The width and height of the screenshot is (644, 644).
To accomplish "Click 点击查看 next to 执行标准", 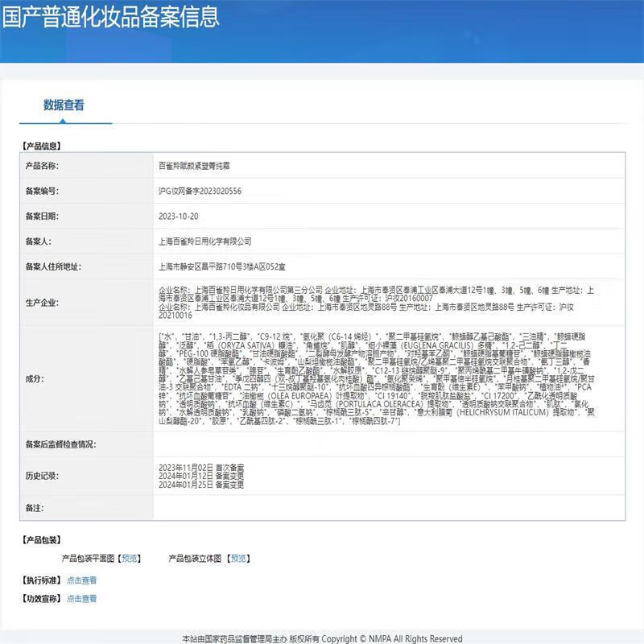I will coord(82,580).
